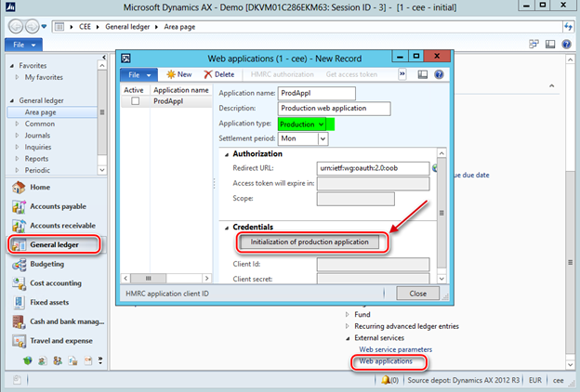
Task: Click the back navigation arrow
Action: coord(17,27)
